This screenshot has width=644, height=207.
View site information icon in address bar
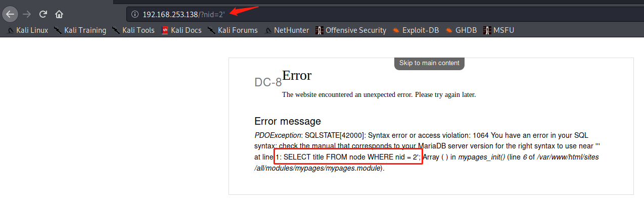(x=134, y=14)
